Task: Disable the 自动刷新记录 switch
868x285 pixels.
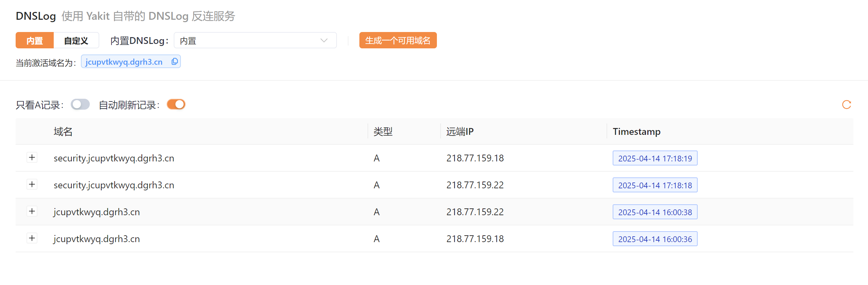Action: coord(176,105)
